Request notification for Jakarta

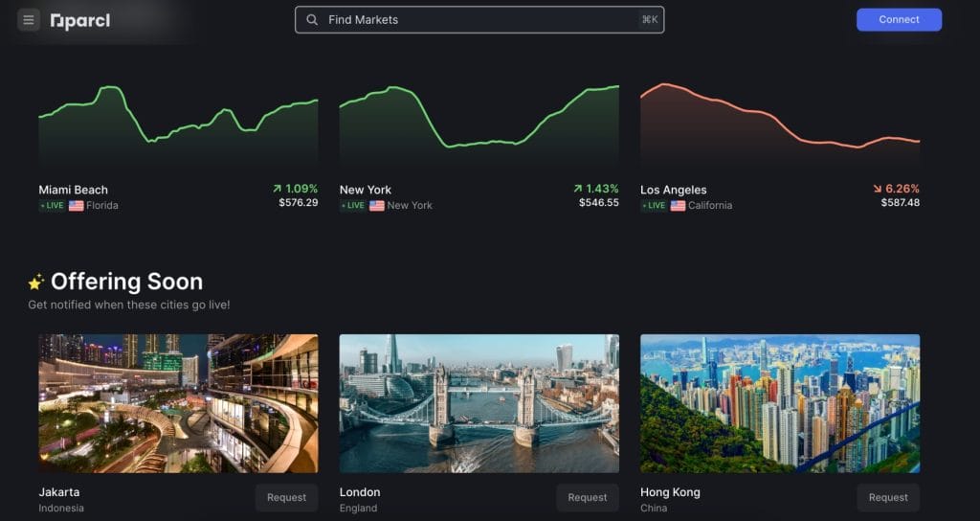[286, 497]
